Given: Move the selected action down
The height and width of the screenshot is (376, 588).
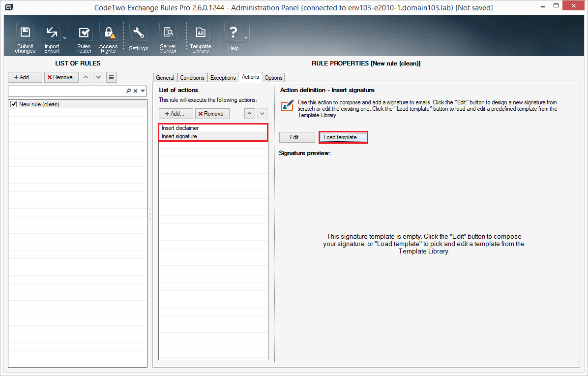Looking at the screenshot, I should 263,114.
